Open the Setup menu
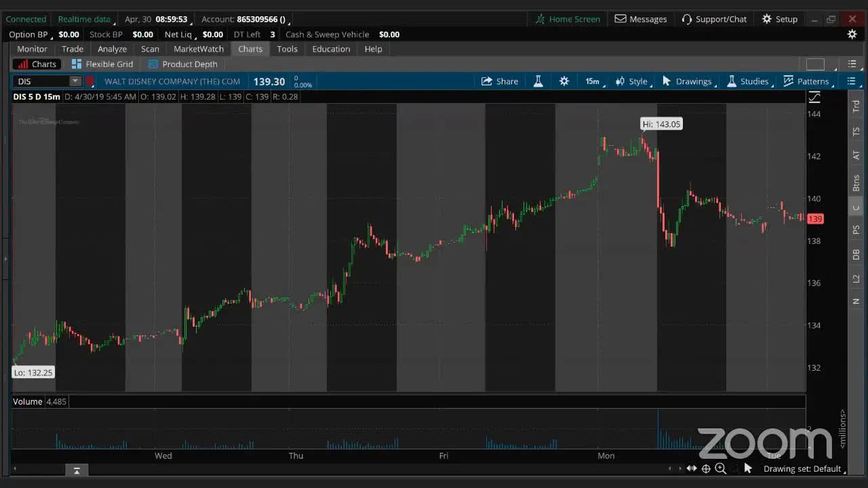 coord(780,19)
